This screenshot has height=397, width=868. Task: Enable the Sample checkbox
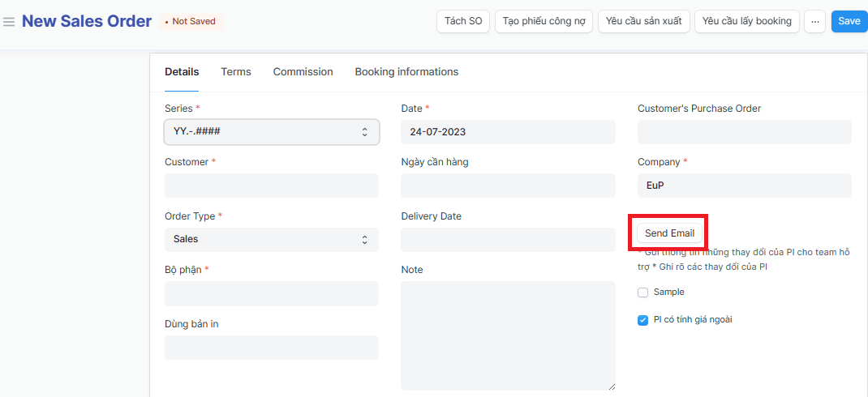pyautogui.click(x=643, y=292)
